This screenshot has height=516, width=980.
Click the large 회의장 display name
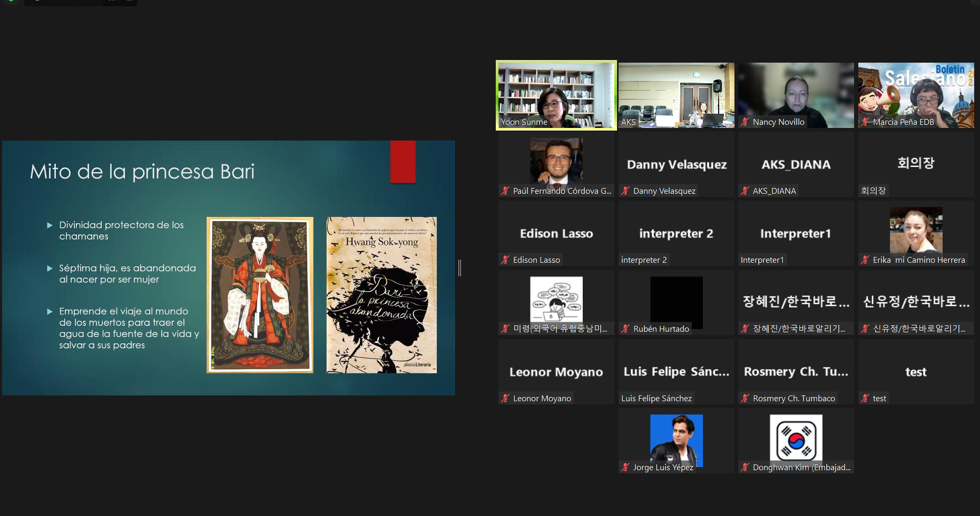point(916,163)
